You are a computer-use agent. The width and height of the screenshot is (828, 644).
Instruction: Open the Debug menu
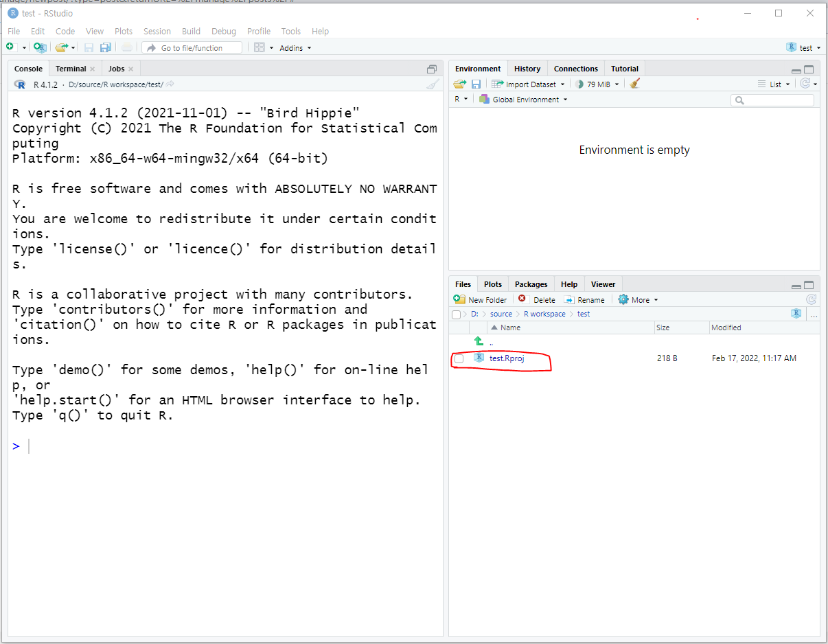(224, 31)
